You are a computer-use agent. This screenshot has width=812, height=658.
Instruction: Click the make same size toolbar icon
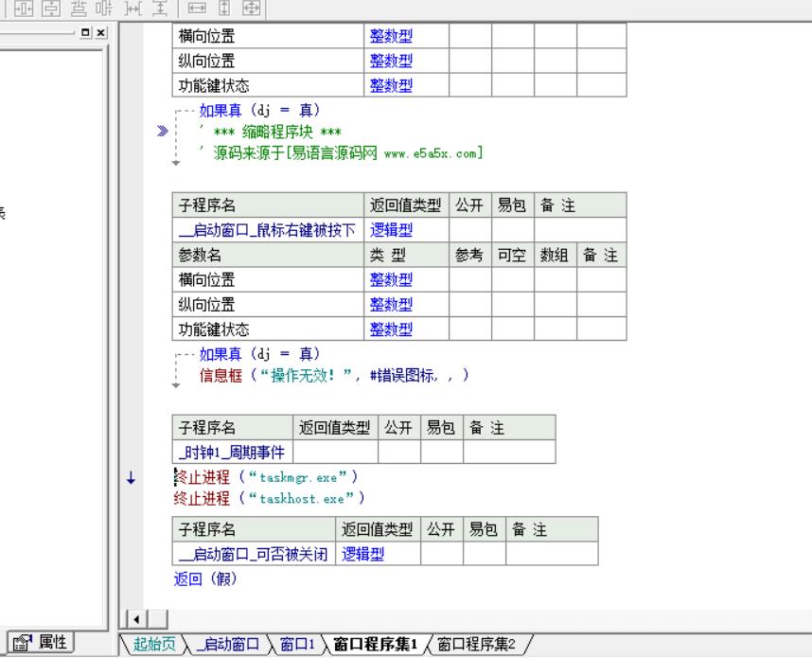coord(251,8)
